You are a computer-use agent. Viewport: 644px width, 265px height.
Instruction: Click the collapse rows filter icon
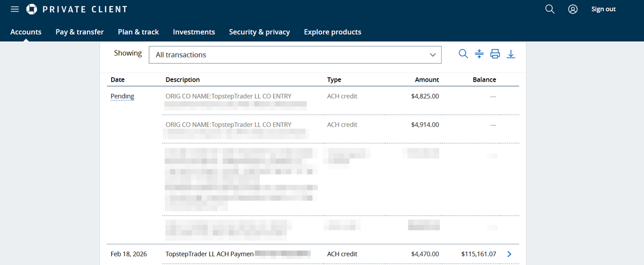pyautogui.click(x=479, y=54)
